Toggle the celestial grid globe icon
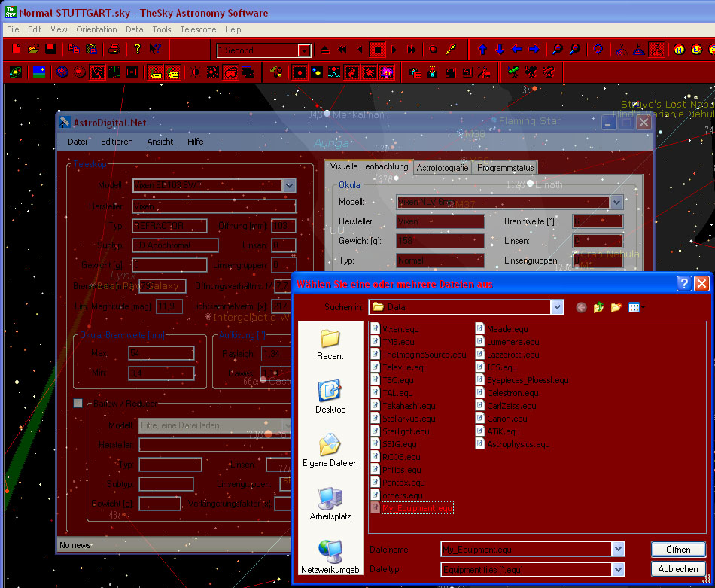 click(62, 72)
